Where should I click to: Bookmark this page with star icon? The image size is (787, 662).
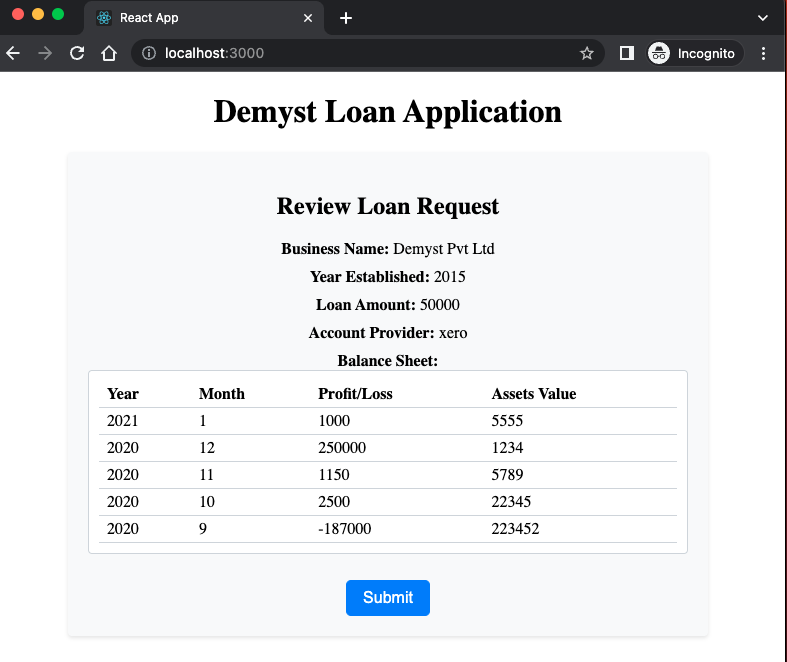pyautogui.click(x=587, y=53)
